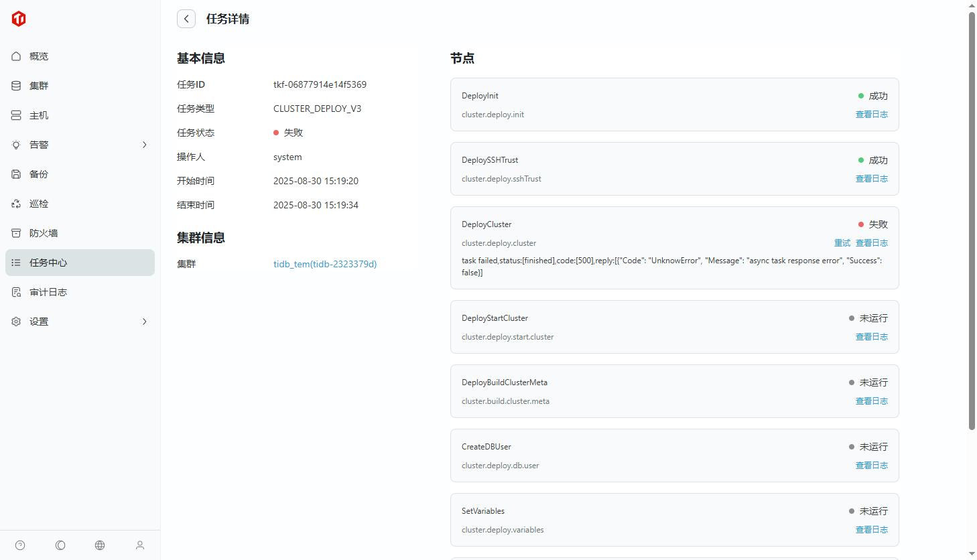Open language selection globe icon

click(x=100, y=545)
